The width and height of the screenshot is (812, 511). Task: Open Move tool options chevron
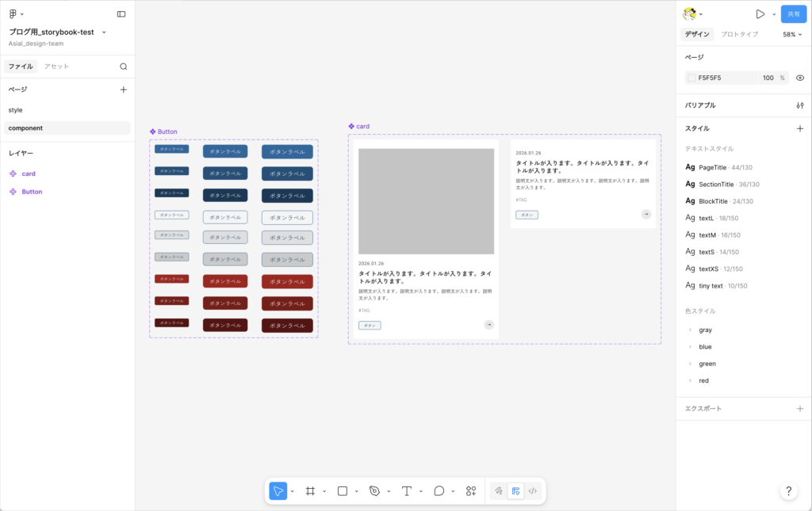pos(293,491)
